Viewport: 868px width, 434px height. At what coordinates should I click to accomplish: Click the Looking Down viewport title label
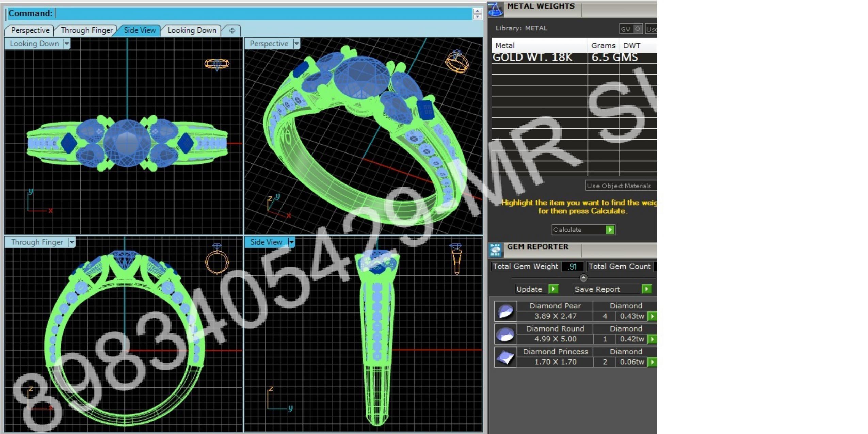pyautogui.click(x=34, y=44)
